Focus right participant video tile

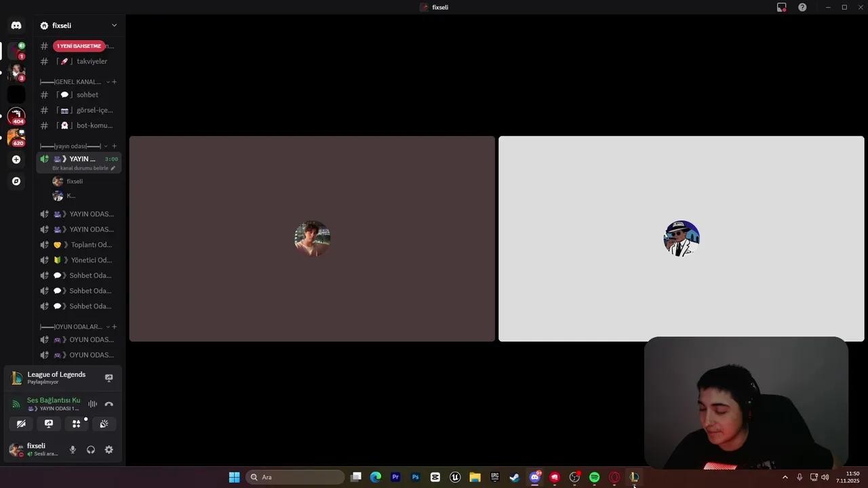682,239
